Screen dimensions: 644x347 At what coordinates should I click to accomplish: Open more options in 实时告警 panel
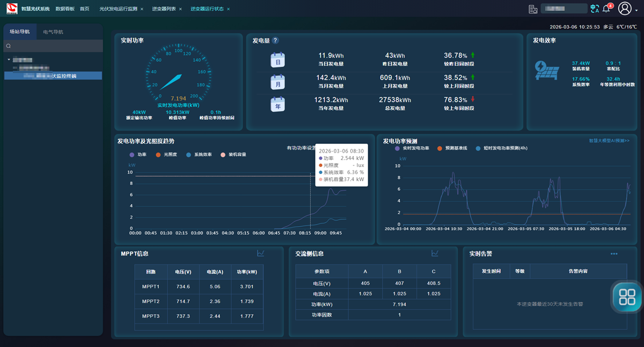pos(614,254)
